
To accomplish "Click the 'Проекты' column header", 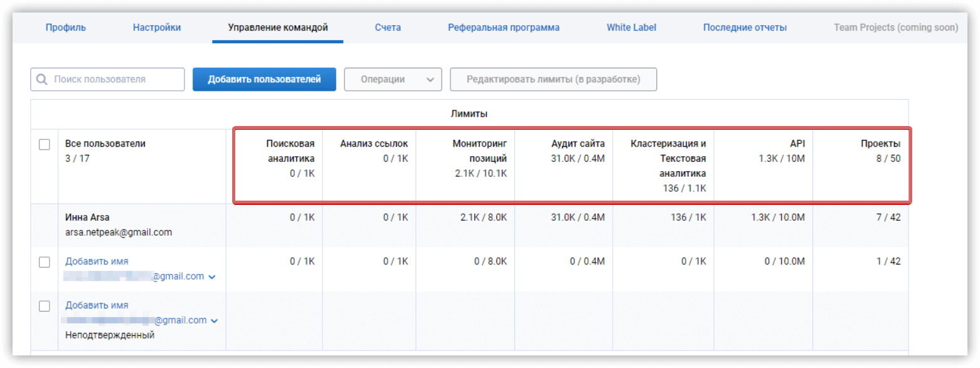I will pos(880,144).
